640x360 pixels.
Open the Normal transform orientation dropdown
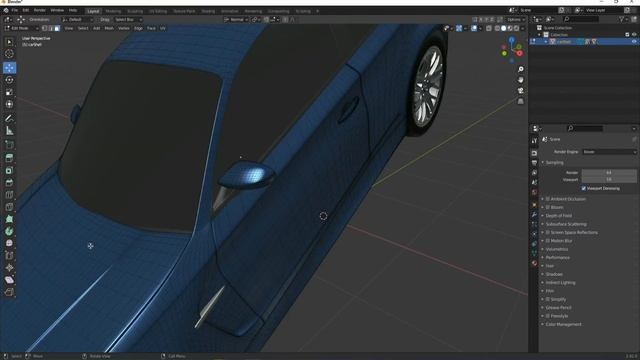click(236, 20)
